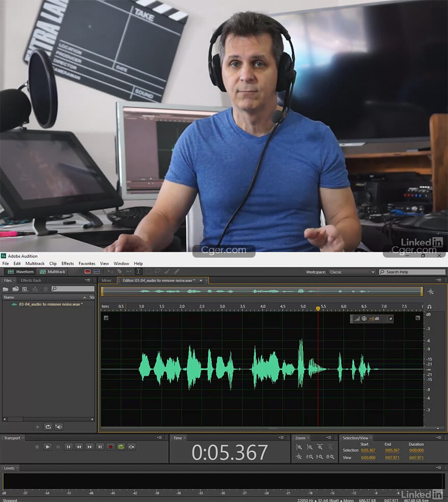Open the Window menu
This screenshot has height=502, width=448.
(121, 264)
